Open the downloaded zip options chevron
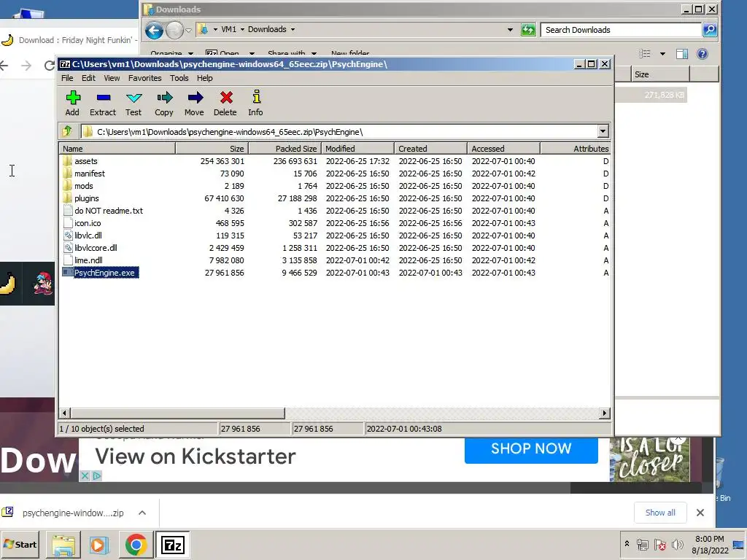The width and height of the screenshot is (747, 560). coord(142,513)
